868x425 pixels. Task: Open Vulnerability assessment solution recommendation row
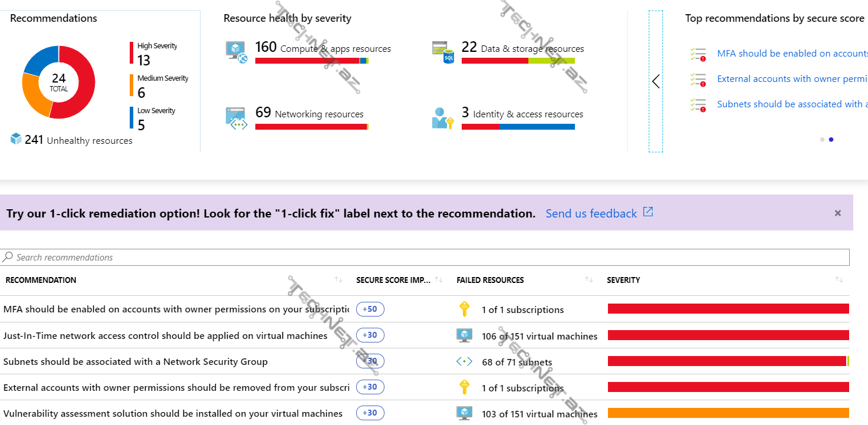173,413
